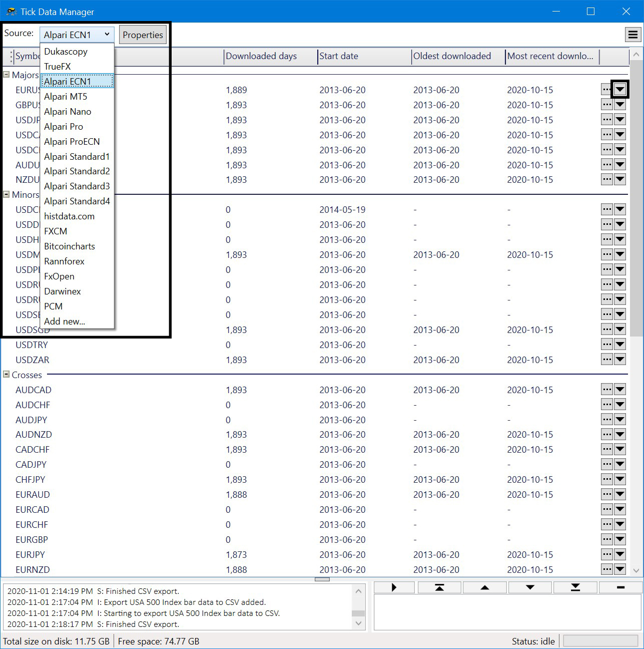The image size is (644, 649).
Task: Click the ellipsis button on the EURJPY row
Action: click(607, 554)
